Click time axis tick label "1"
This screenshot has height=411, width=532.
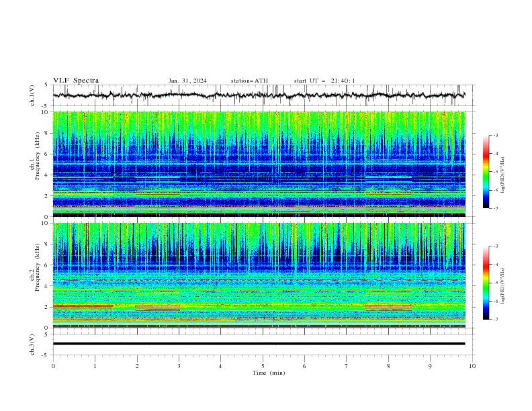pos(95,366)
